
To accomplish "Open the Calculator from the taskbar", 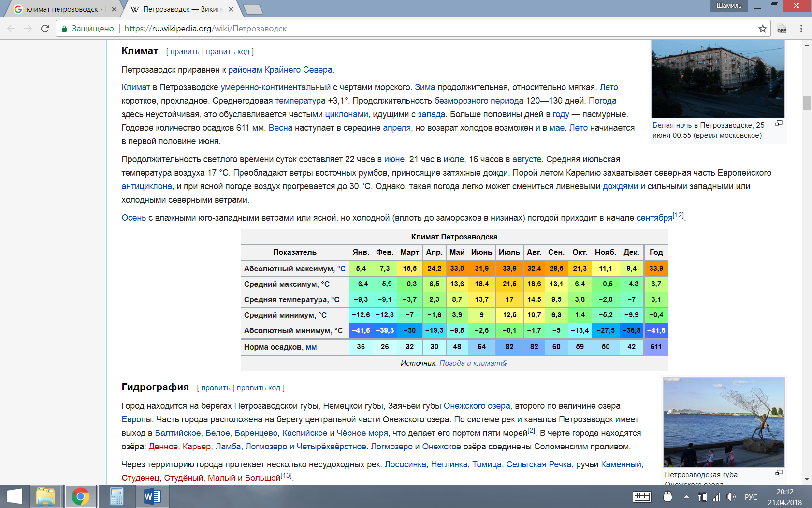I will [x=116, y=496].
